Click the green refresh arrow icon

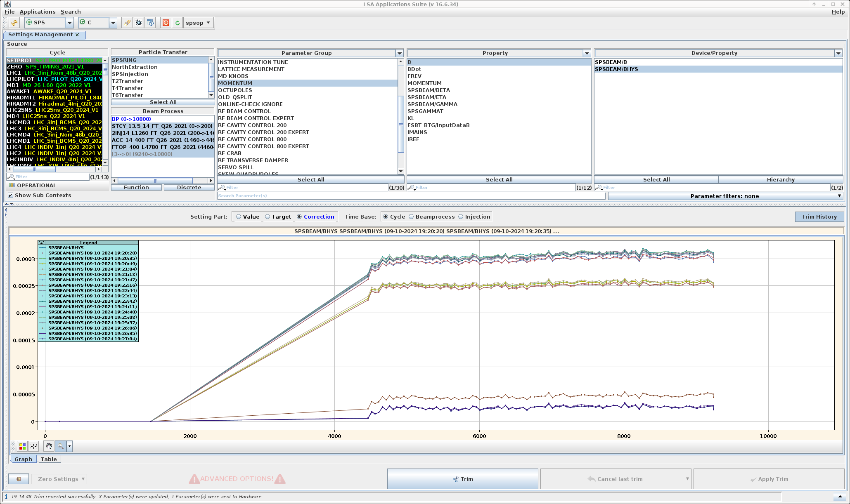point(178,23)
